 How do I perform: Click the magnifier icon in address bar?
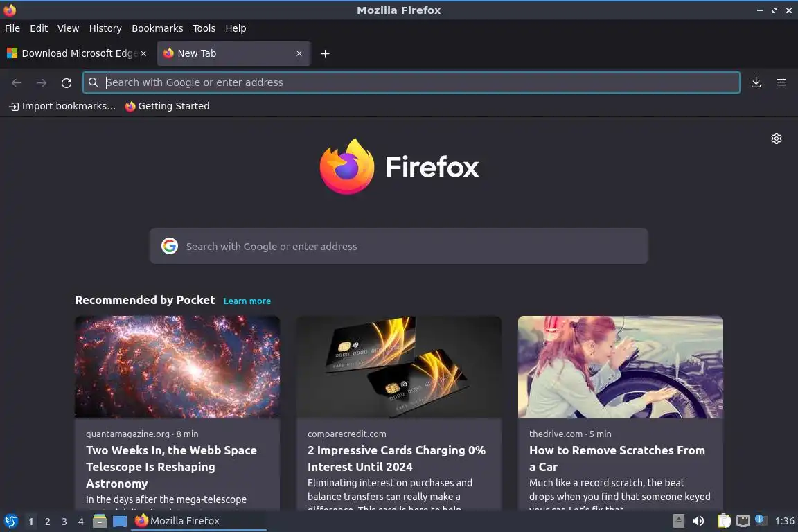tap(93, 82)
